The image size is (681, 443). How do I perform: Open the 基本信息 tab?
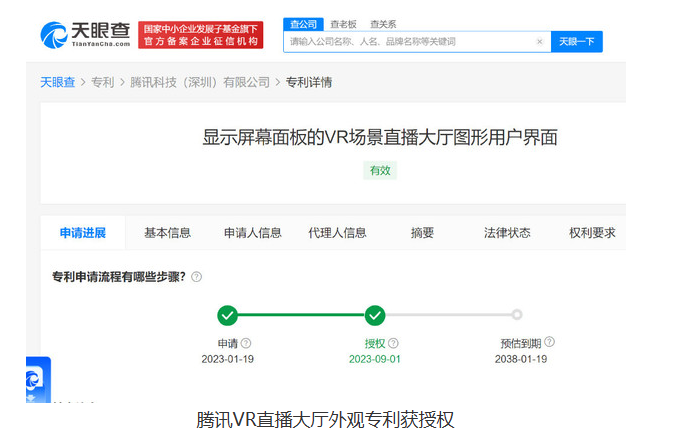coord(167,233)
